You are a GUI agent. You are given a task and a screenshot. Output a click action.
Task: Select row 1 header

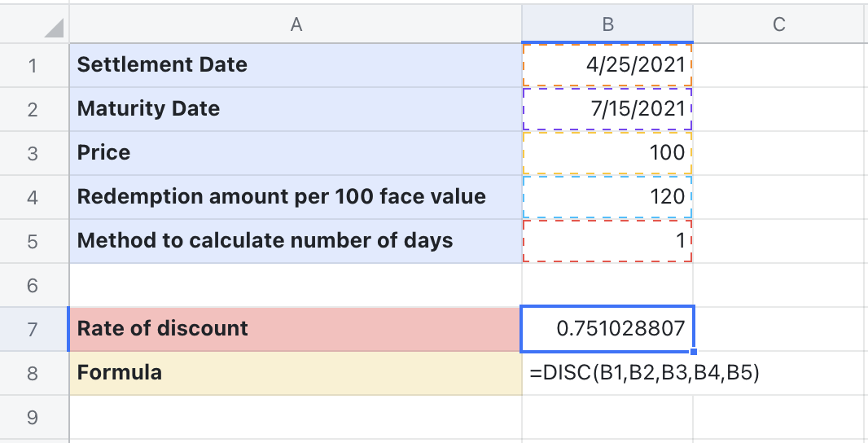click(x=34, y=65)
